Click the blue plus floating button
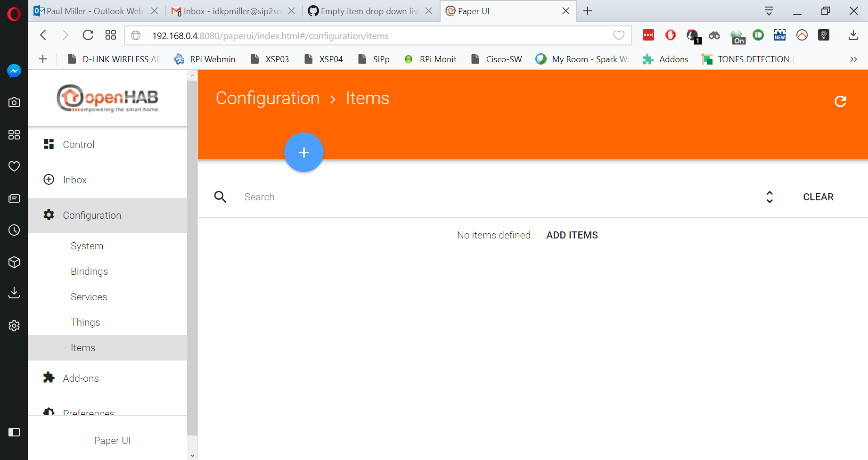 (304, 152)
